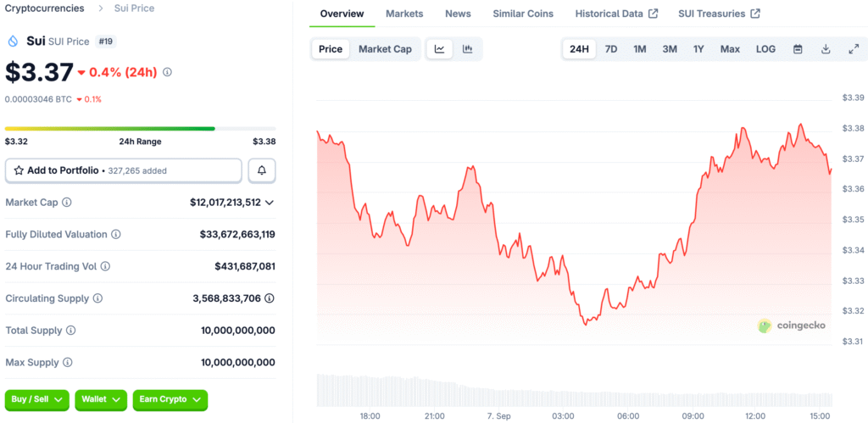The image size is (868, 423).
Task: Click the 24h Range progress bar
Action: tap(141, 129)
